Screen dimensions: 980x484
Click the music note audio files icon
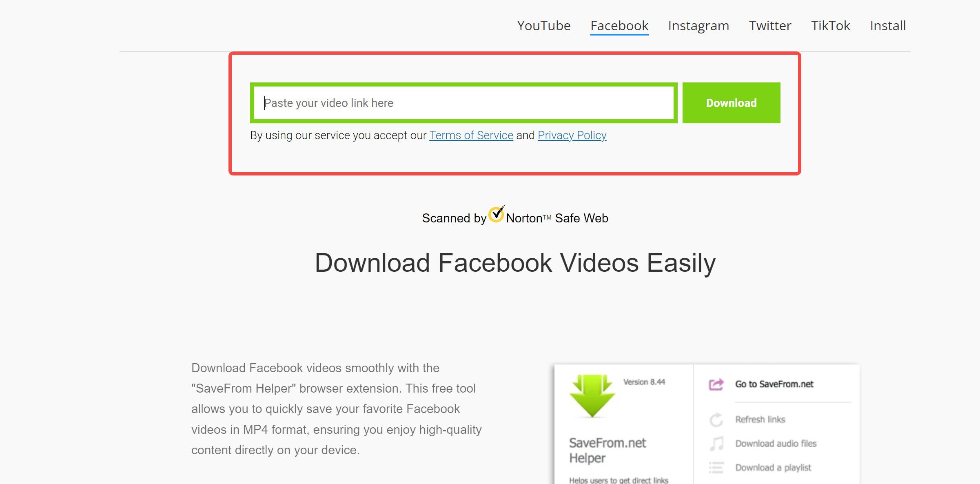coord(716,444)
